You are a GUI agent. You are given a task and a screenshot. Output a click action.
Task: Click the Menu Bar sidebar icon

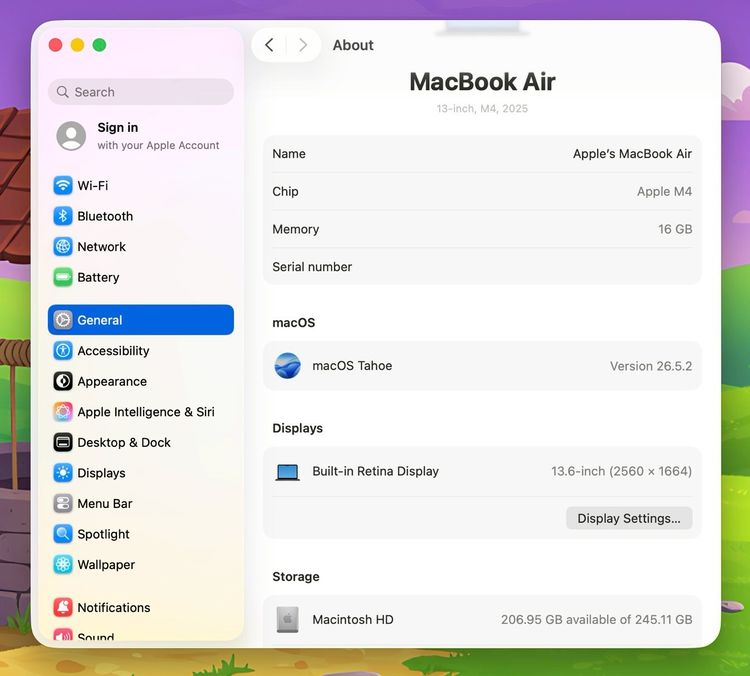[63, 504]
